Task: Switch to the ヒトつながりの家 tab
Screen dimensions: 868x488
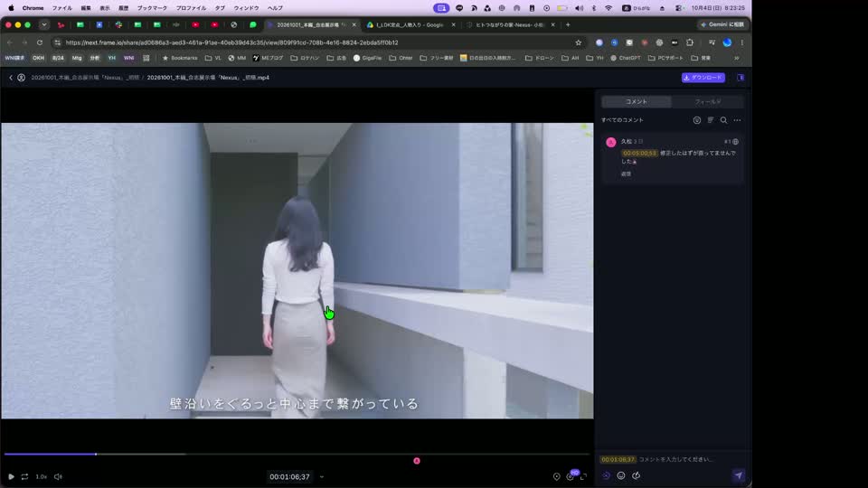Action: 509,25
